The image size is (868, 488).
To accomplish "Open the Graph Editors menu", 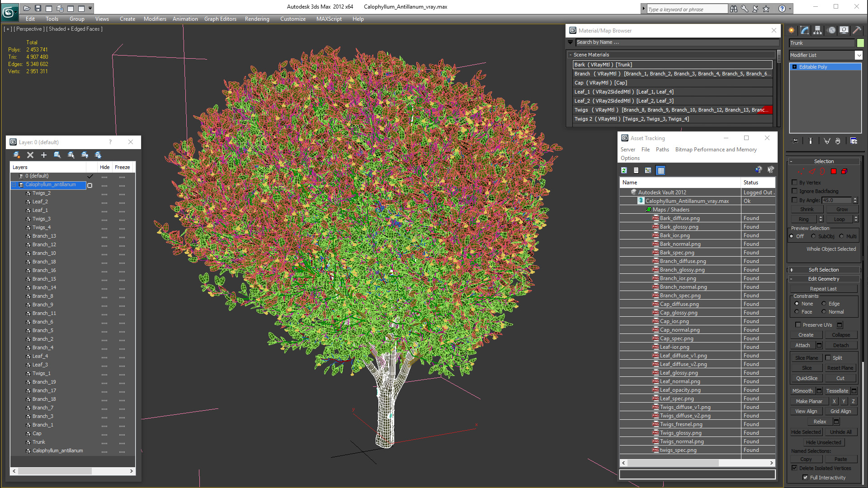I will tap(220, 19).
